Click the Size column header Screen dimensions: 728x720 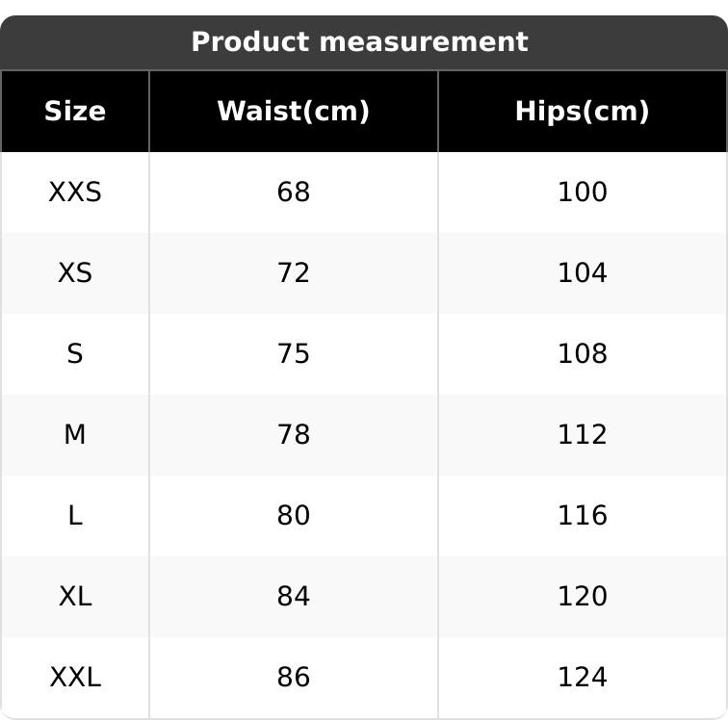click(x=75, y=112)
